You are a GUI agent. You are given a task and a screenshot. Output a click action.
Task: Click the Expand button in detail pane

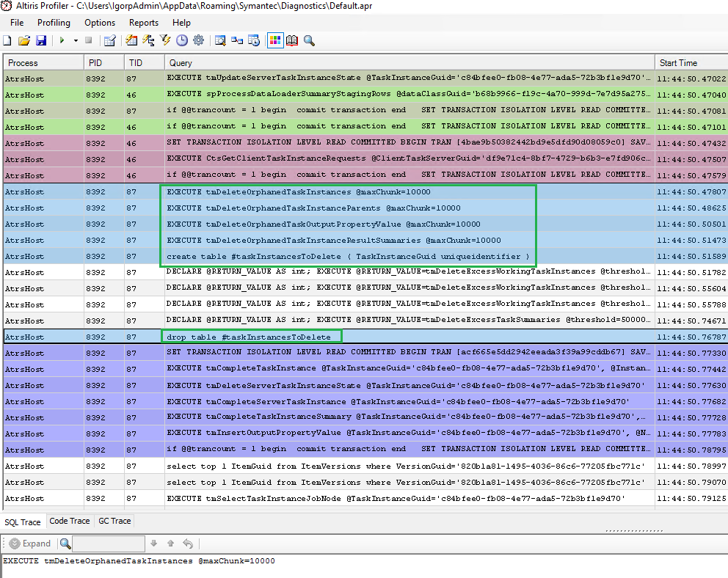[30, 544]
